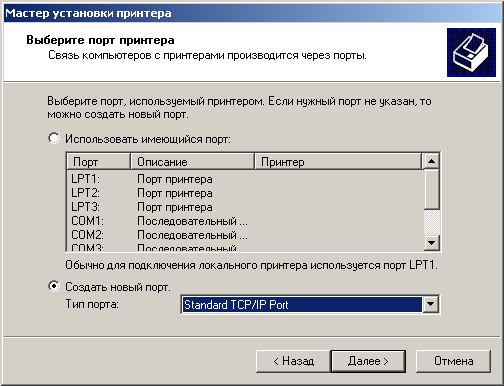Click the scroll up arrow of port list
Image resolution: width=504 pixels, height=386 pixels.
tap(431, 162)
